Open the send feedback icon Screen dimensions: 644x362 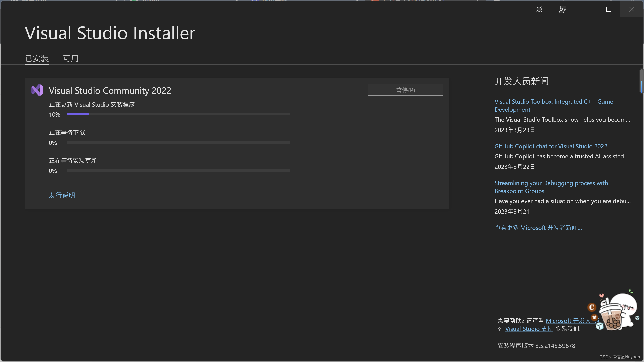coord(562,10)
